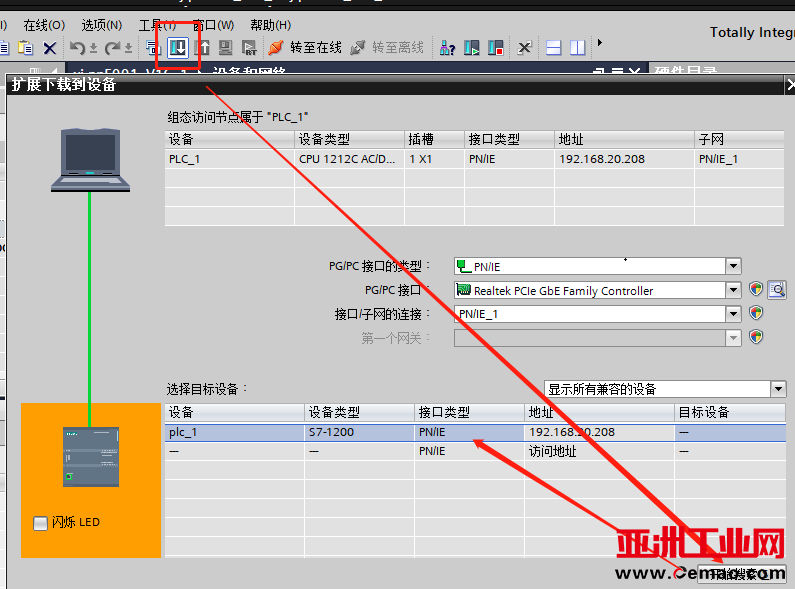The width and height of the screenshot is (795, 589).
Task: Open the 在线(O) menu
Action: coord(44,25)
